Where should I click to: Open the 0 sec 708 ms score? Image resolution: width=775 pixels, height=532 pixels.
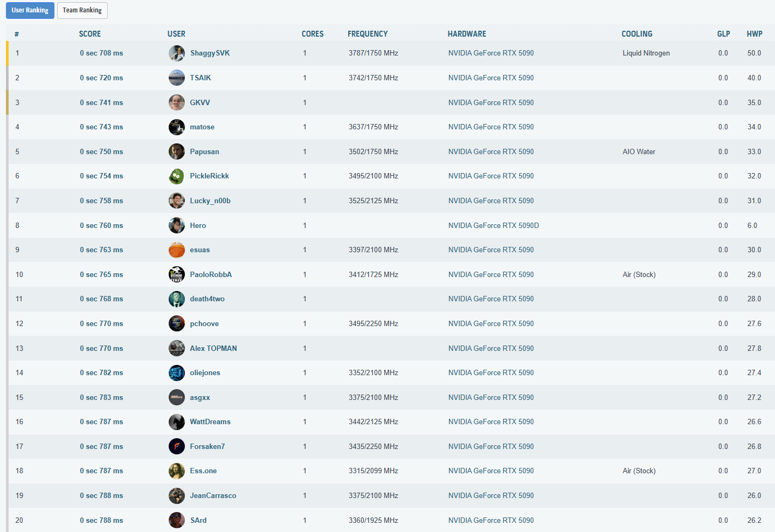click(x=101, y=53)
